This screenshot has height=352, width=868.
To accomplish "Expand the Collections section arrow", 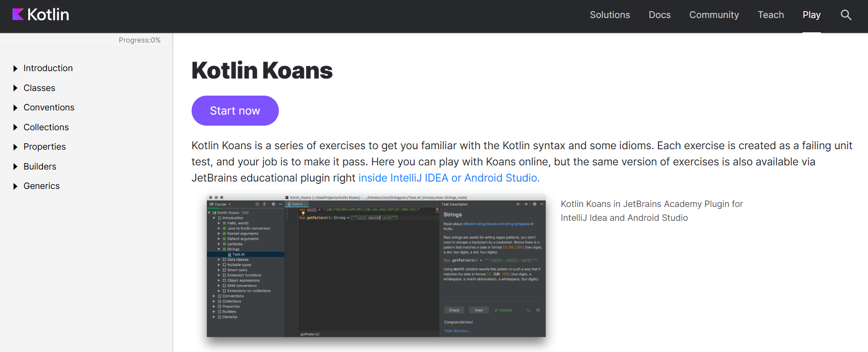I will point(15,127).
